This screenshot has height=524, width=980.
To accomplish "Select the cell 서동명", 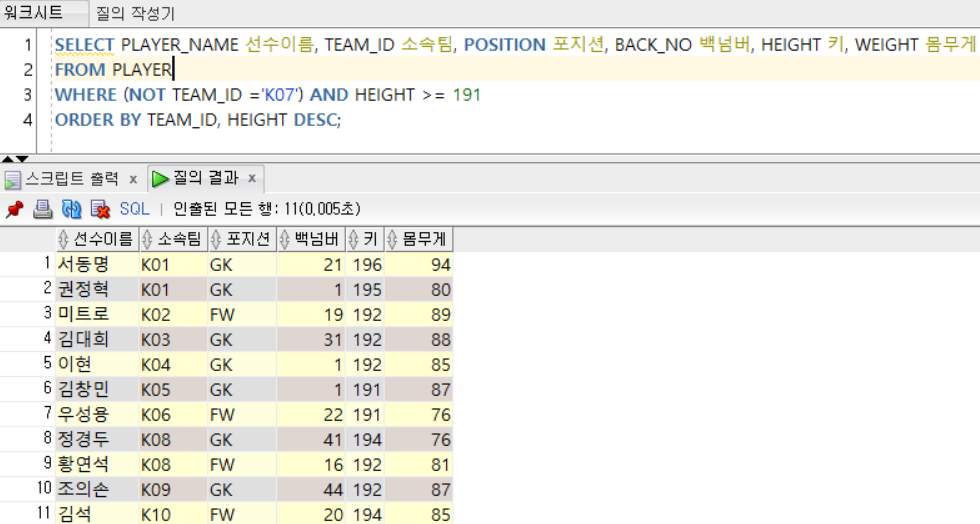I will point(97,265).
